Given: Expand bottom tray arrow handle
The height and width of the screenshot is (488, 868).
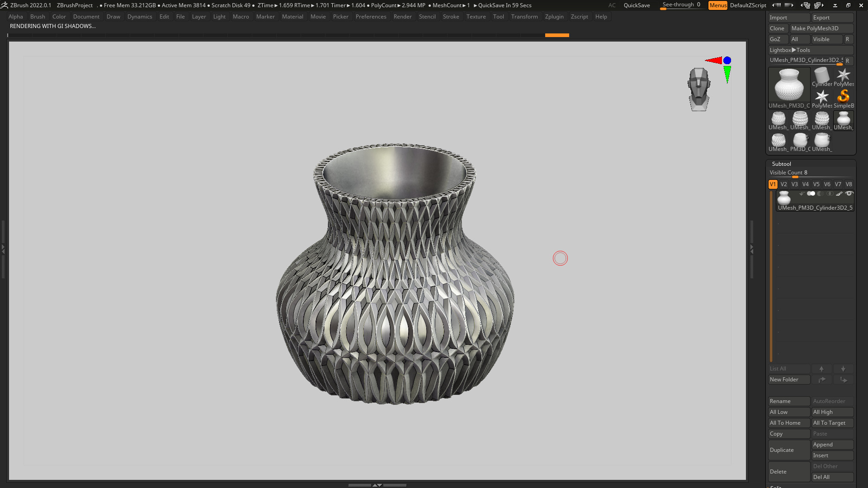Looking at the screenshot, I should click(x=377, y=485).
